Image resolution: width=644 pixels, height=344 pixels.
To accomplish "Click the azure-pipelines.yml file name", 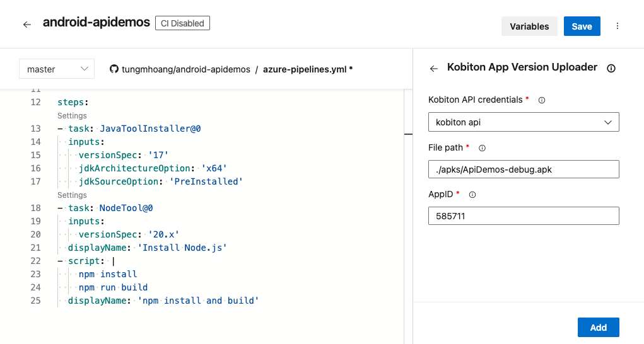I will click(305, 69).
